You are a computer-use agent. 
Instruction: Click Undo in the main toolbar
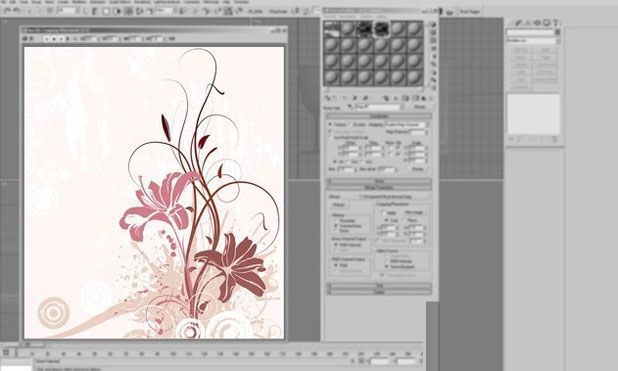[x=7, y=11]
